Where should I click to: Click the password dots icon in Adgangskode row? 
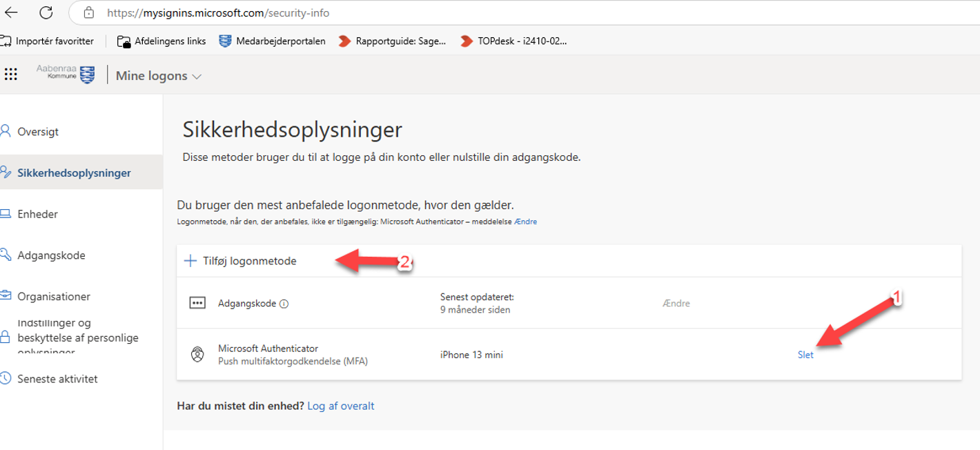(197, 304)
